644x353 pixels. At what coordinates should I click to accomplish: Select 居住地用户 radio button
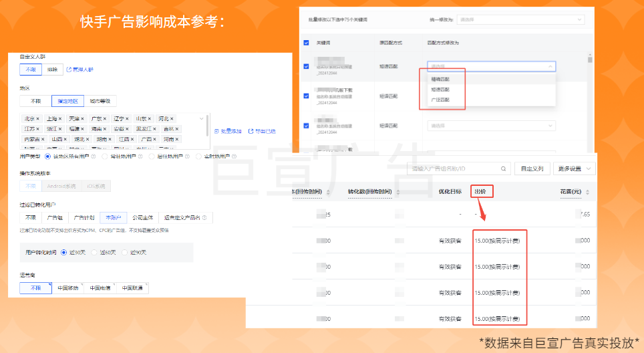point(152,156)
